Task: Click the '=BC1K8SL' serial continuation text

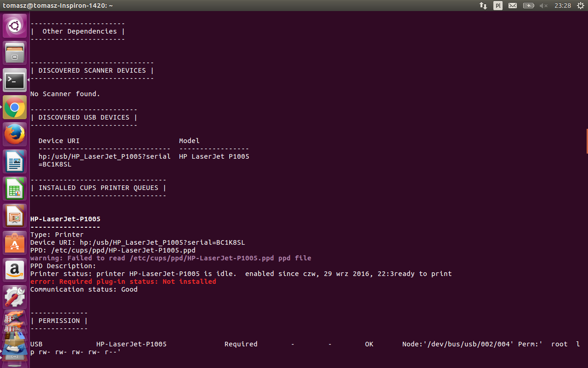Action: [x=55, y=164]
